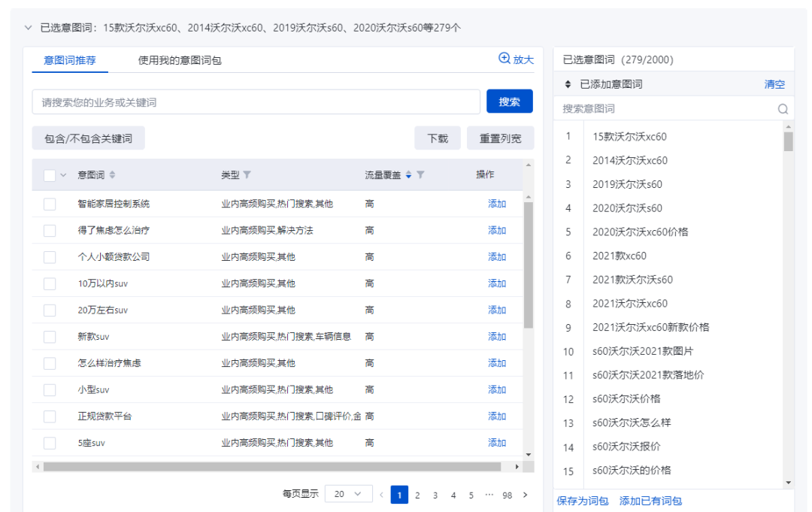Go to page 2 in pagination
This screenshot has height=512, width=812.
(x=417, y=495)
